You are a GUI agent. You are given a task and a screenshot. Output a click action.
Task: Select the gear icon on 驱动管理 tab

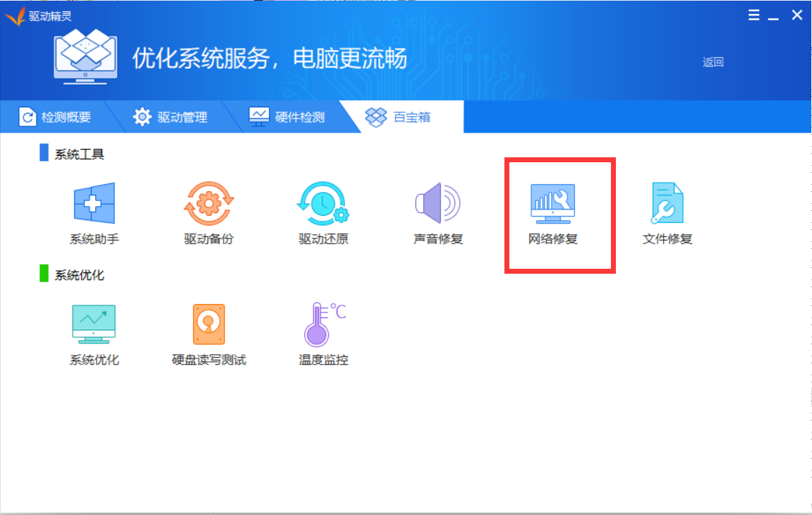tap(143, 116)
